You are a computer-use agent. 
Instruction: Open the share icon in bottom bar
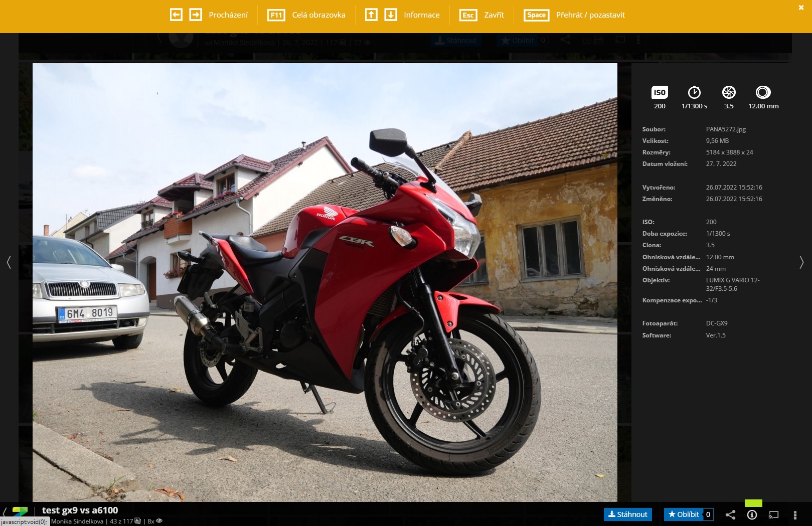point(730,515)
